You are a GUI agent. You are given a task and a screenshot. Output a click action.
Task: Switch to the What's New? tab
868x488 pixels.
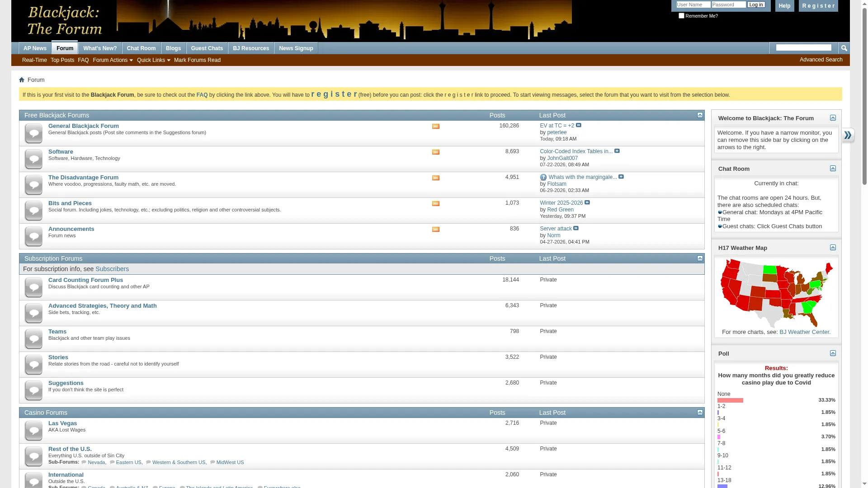[100, 48]
